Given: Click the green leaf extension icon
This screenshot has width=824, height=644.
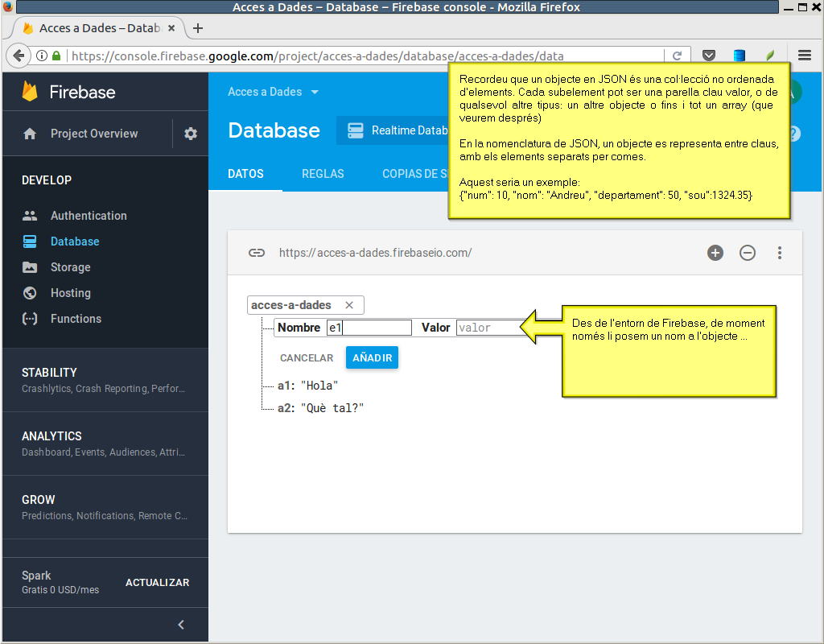Looking at the screenshot, I should coord(770,56).
